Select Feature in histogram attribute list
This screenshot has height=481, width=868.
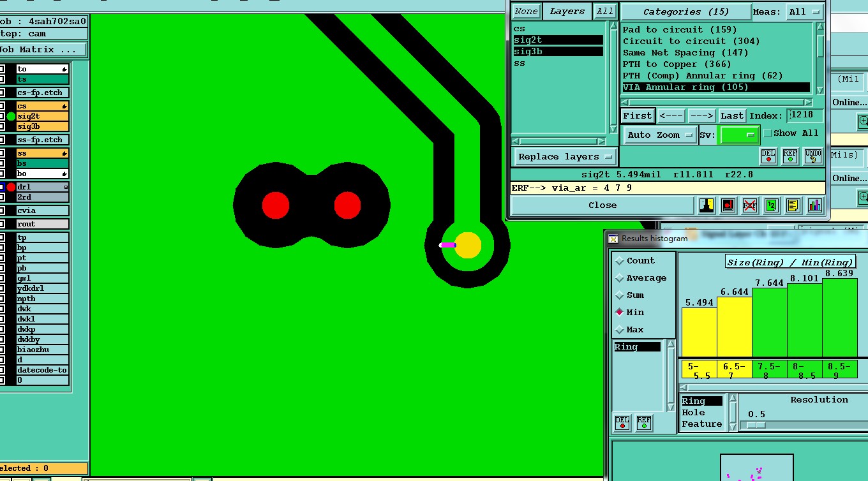tap(701, 424)
